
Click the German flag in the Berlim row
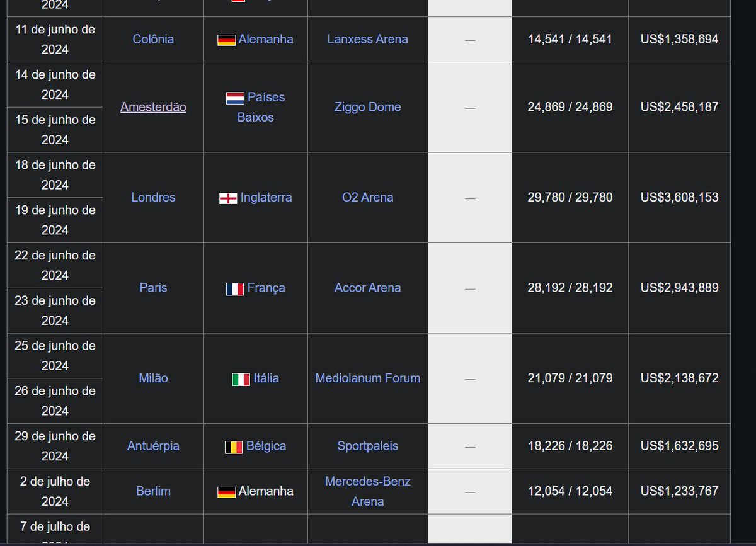tap(226, 492)
